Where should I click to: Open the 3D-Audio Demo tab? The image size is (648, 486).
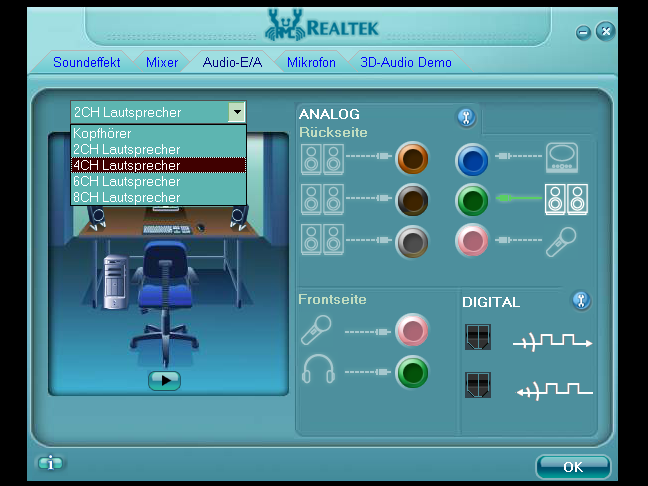(406, 62)
